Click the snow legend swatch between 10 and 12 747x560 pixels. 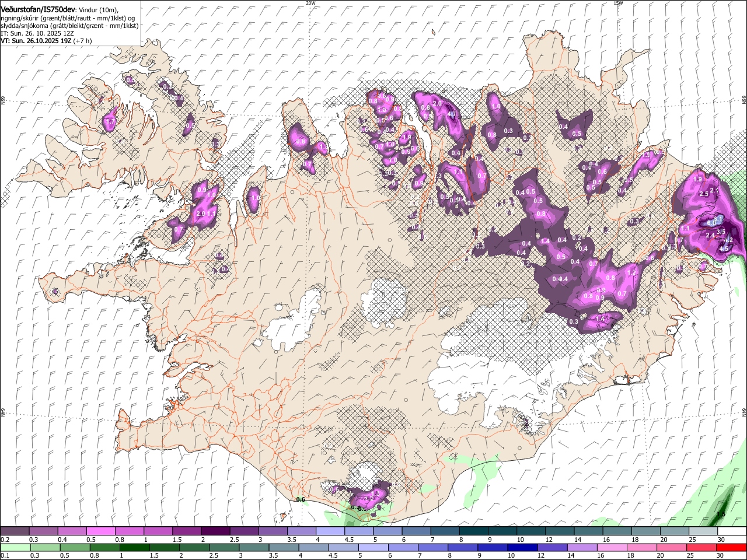[x=531, y=531]
